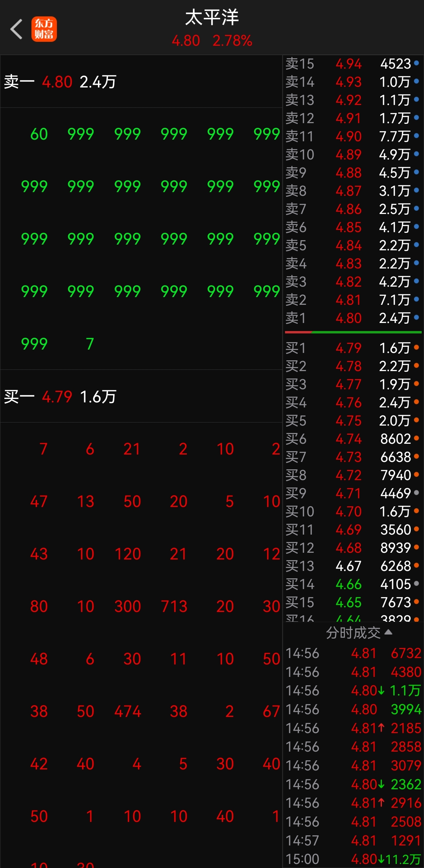The width and height of the screenshot is (424, 868).
Task: Tap the orange dot next to 买12
Action: point(417,547)
